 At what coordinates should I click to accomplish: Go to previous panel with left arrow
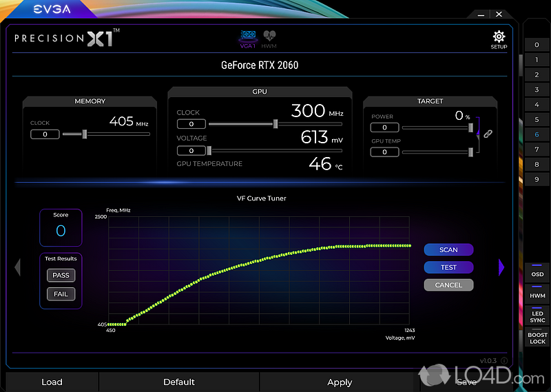coord(18,267)
